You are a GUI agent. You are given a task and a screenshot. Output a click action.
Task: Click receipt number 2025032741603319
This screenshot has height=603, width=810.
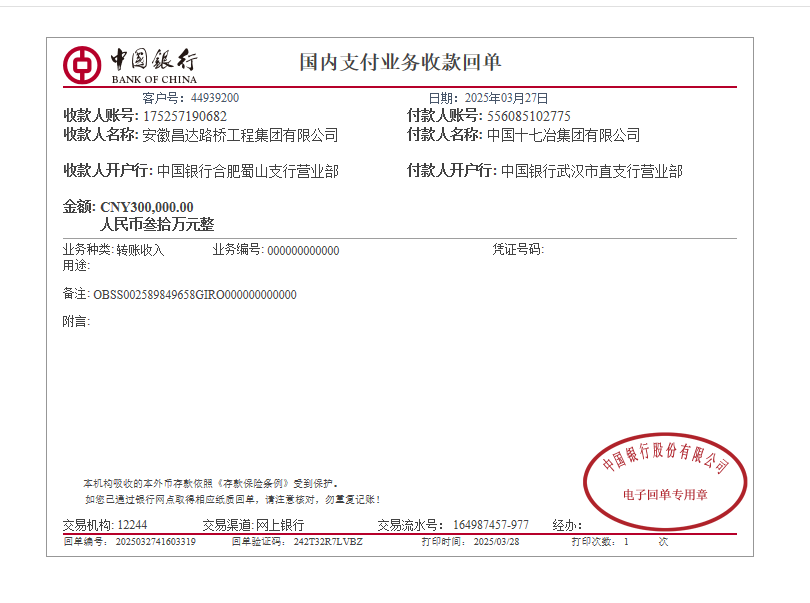coord(156,542)
